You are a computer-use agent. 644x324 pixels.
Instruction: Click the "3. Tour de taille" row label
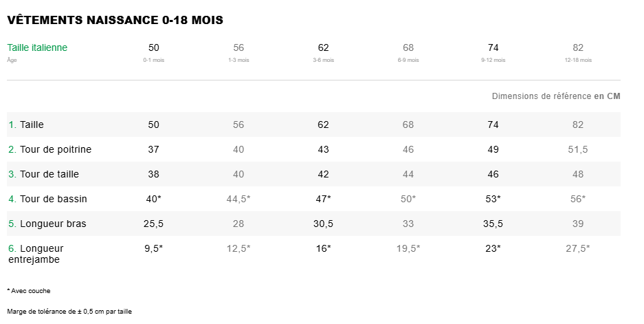point(43,174)
